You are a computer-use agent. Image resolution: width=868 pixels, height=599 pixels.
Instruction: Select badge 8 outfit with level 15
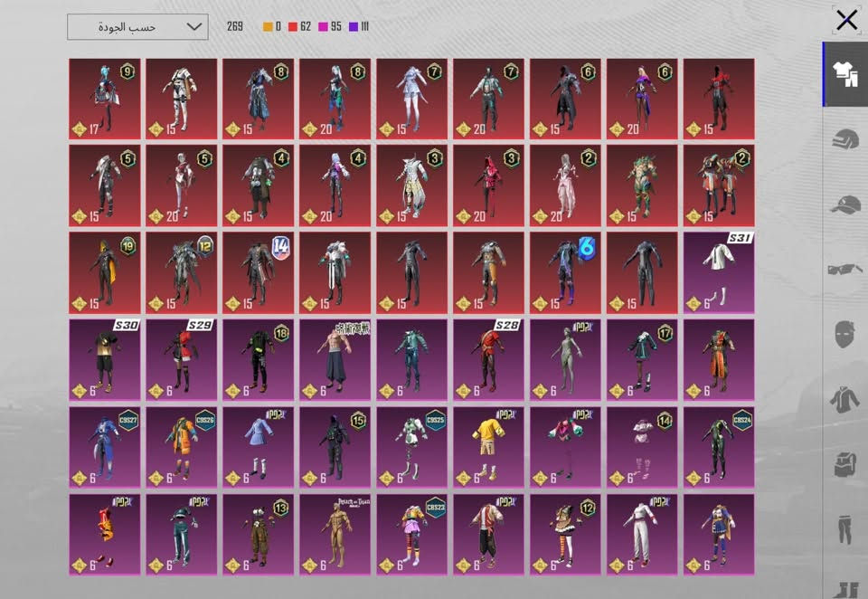258,99
